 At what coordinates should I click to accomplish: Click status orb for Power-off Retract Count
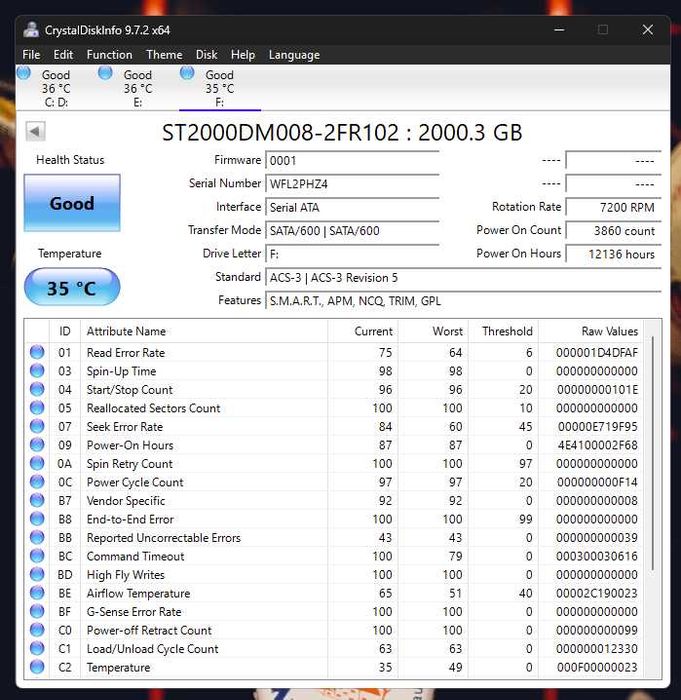click(37, 630)
